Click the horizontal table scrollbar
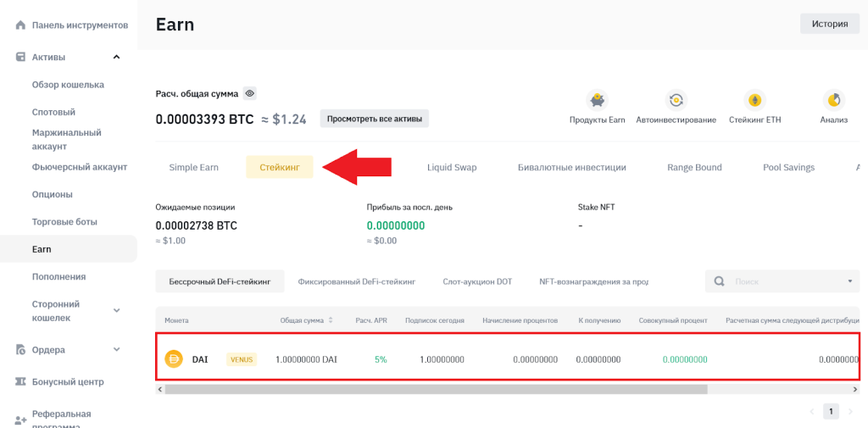 [x=436, y=389]
